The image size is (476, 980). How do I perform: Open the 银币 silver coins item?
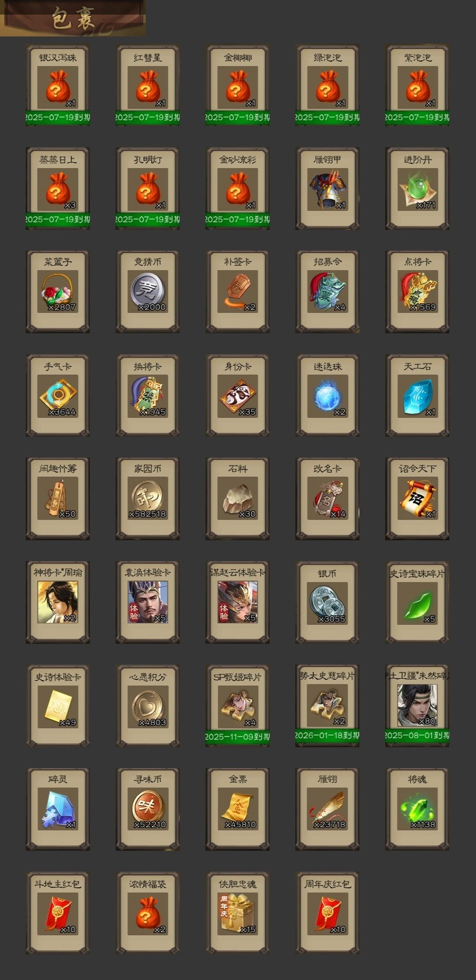[327, 602]
